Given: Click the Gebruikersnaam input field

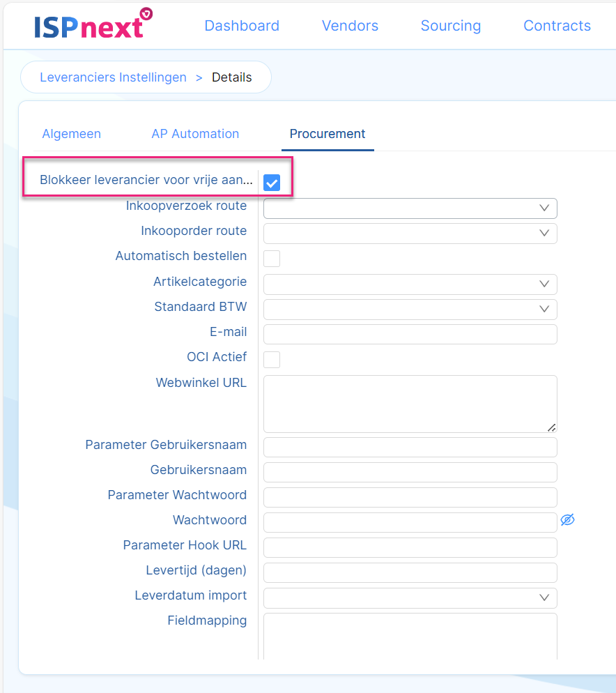Looking at the screenshot, I should [x=410, y=473].
